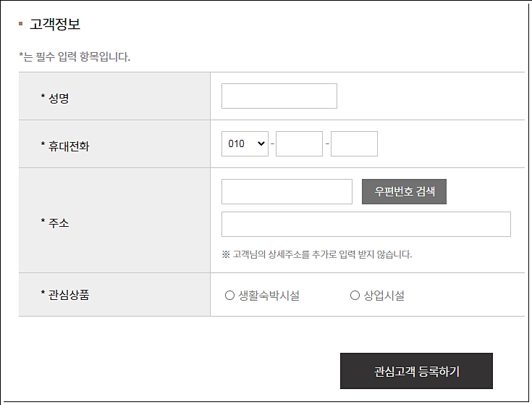Select the 생활숙박시설 radio button
This screenshot has width=532, height=405.
[x=229, y=296]
